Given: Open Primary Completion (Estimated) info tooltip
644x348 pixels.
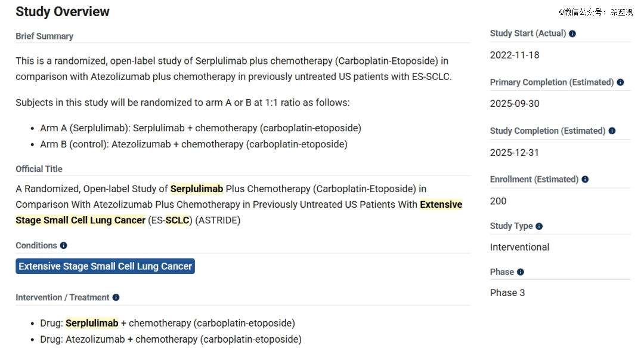Looking at the screenshot, I should click(620, 82).
